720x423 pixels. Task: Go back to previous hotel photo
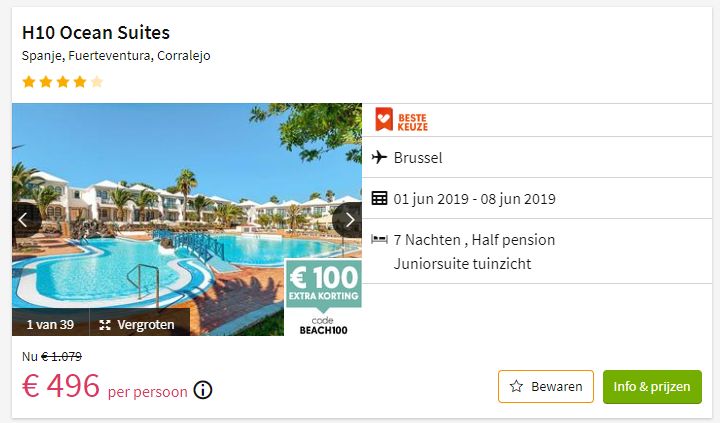[x=25, y=220]
